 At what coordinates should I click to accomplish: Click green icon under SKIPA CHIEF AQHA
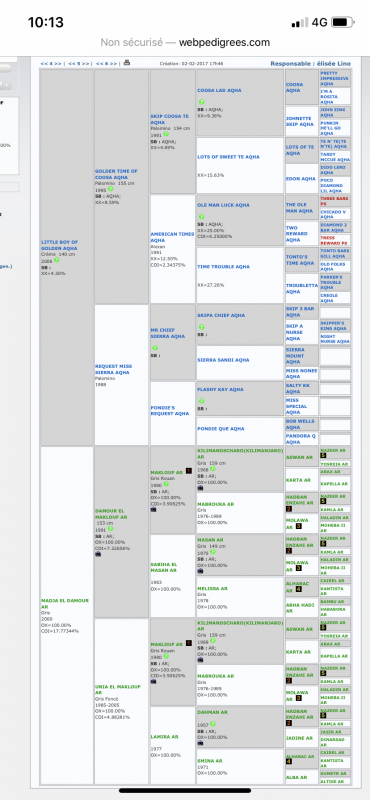click(x=202, y=327)
